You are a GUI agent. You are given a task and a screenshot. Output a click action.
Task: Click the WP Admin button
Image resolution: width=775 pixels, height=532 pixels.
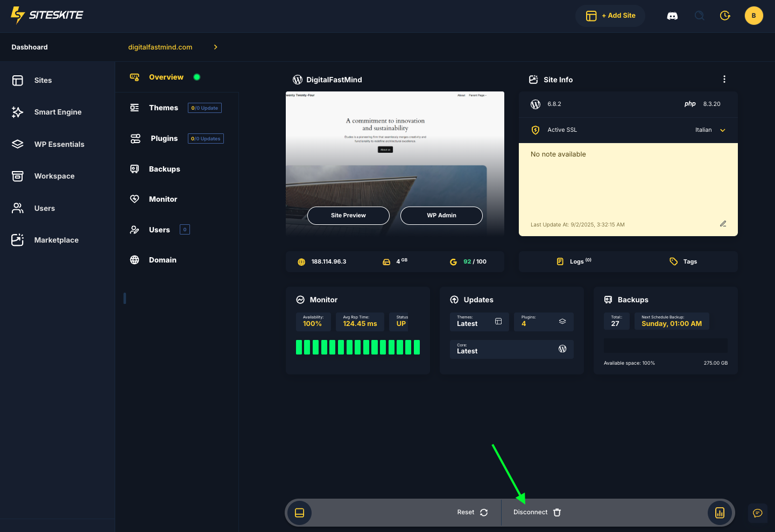tap(441, 215)
